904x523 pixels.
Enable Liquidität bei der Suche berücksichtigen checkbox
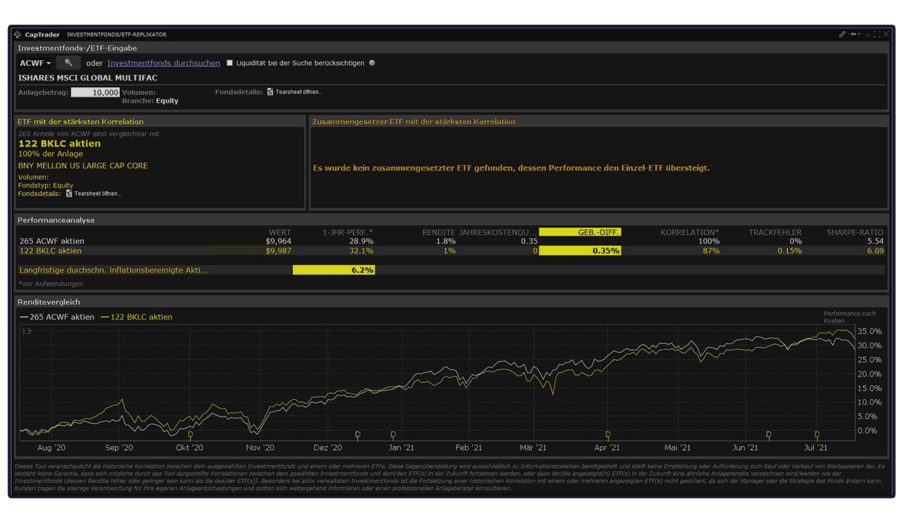pos(229,63)
